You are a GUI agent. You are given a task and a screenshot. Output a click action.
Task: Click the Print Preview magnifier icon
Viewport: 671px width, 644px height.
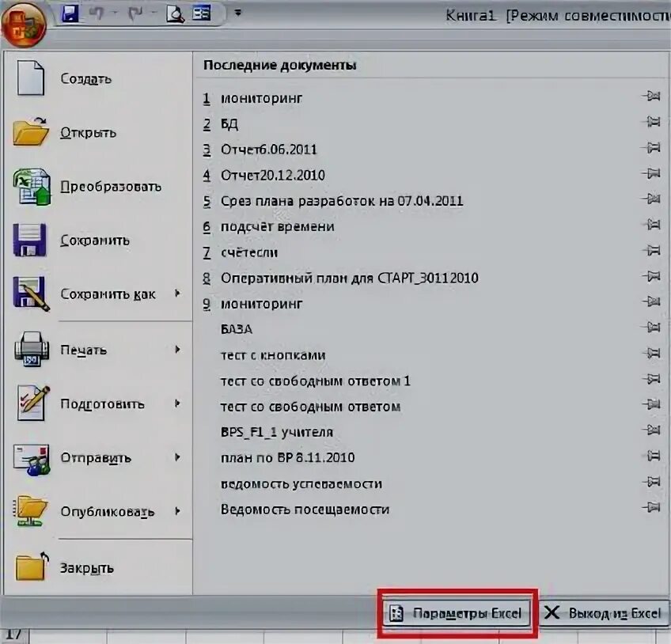click(x=176, y=13)
